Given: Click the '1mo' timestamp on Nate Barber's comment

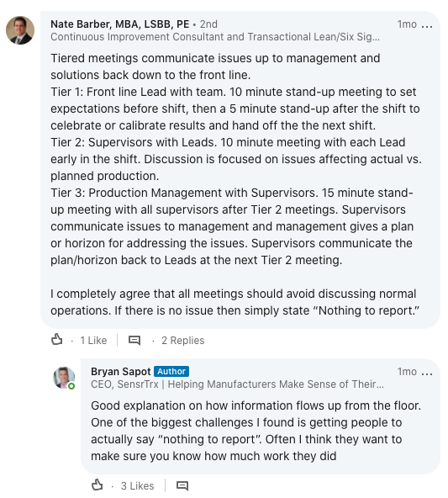Looking at the screenshot, I should coord(407,24).
